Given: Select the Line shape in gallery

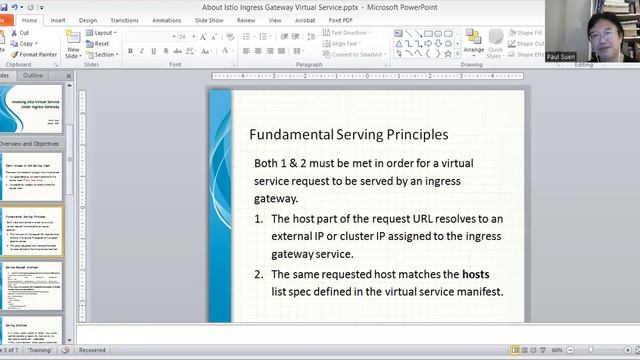Looking at the screenshot, I should (409, 33).
